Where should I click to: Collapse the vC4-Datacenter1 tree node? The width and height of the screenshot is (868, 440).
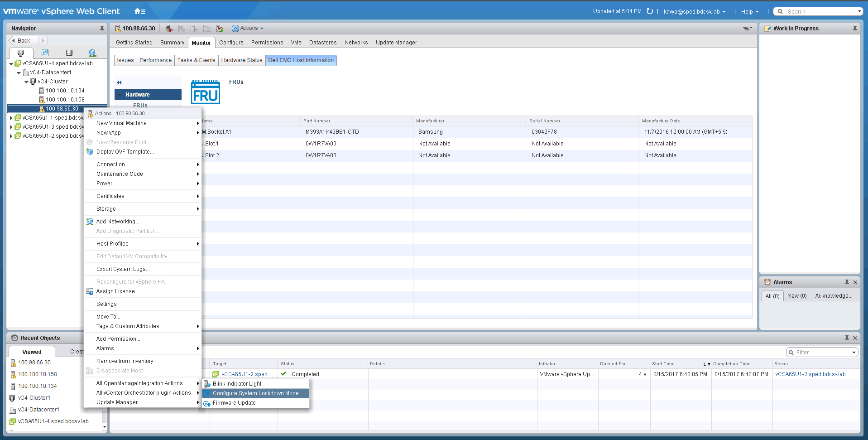(x=19, y=73)
